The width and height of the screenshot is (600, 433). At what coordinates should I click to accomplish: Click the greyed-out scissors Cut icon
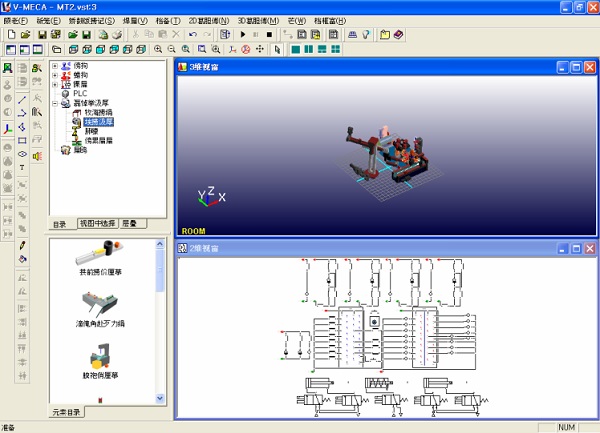(135, 35)
